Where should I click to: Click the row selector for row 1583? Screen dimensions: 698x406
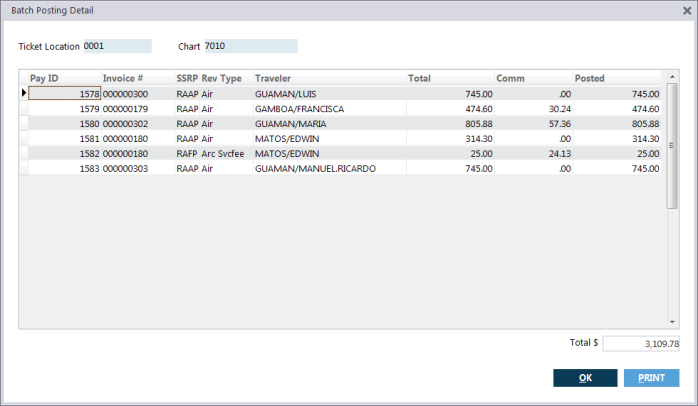tap(24, 168)
